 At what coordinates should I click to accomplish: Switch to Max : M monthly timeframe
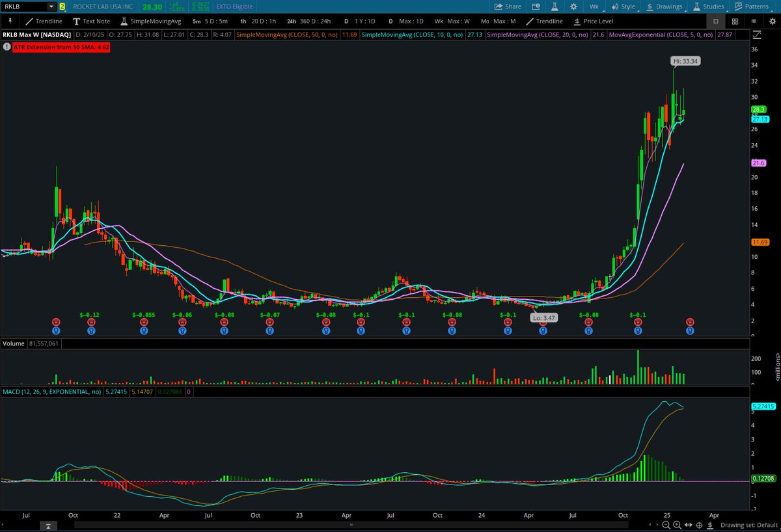point(498,21)
